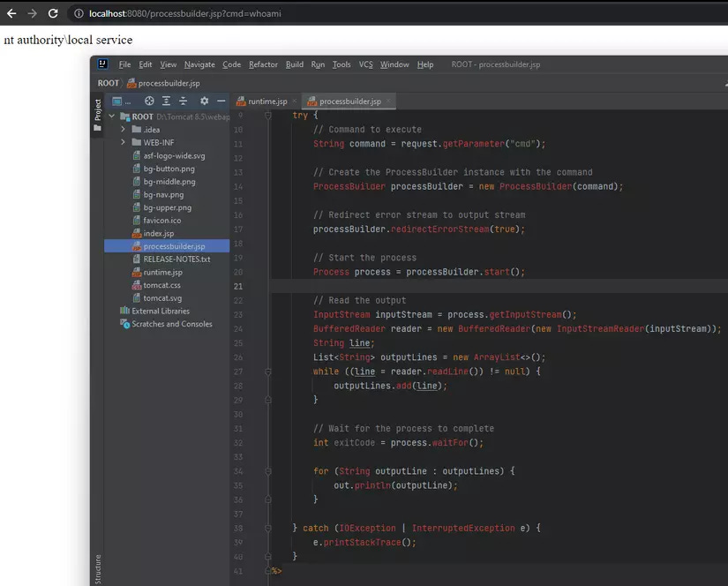This screenshot has width=728, height=586.
Task: Select index.jsp in the project tree
Action: [x=158, y=234]
